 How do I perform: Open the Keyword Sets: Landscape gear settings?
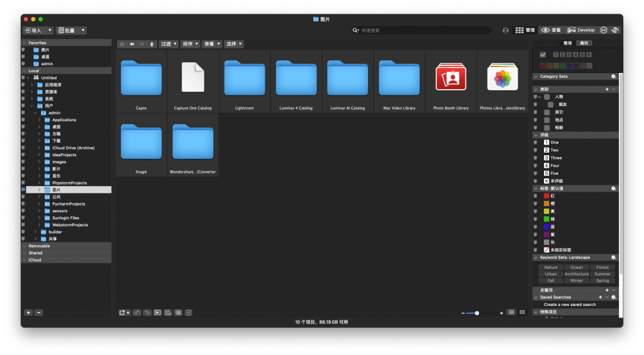coord(613,258)
